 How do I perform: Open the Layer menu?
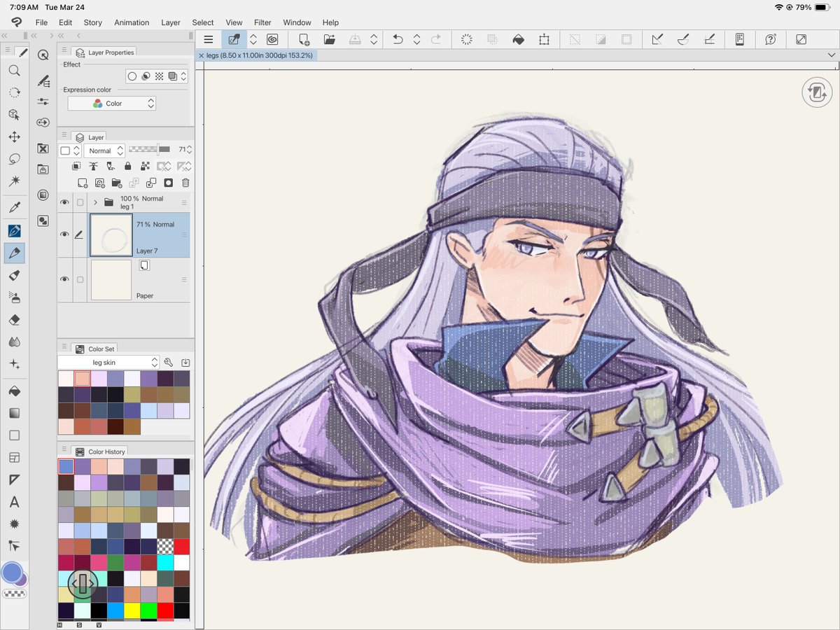pos(171,22)
